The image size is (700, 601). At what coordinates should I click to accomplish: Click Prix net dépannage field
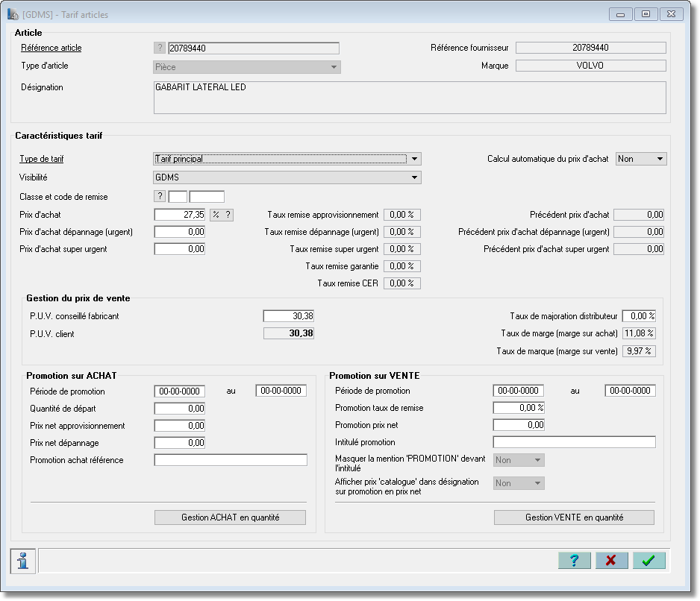[179, 443]
